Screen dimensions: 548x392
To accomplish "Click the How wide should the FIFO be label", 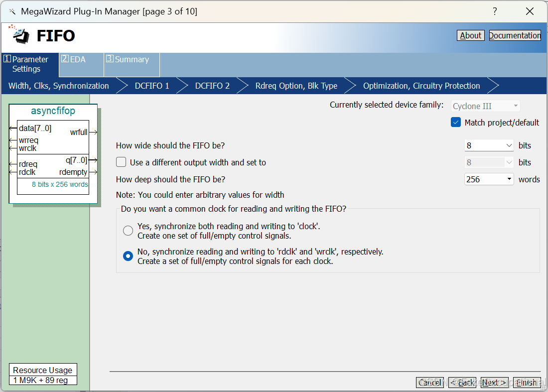I will (170, 145).
